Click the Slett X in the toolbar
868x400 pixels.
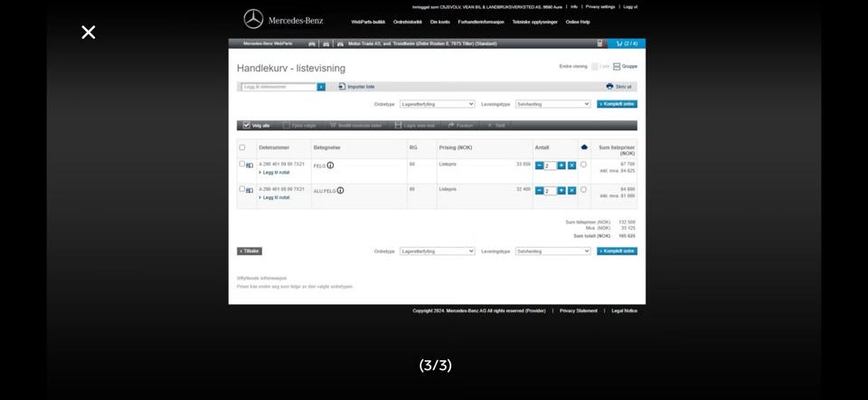pos(489,126)
